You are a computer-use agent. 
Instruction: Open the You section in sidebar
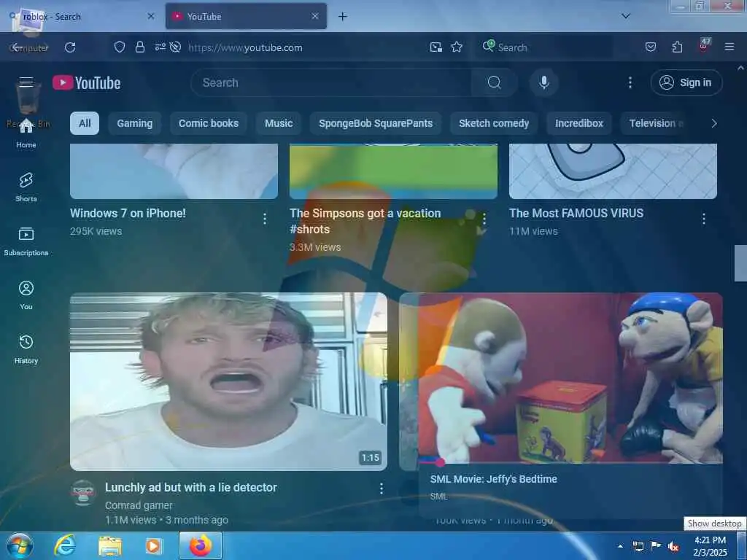coord(26,295)
